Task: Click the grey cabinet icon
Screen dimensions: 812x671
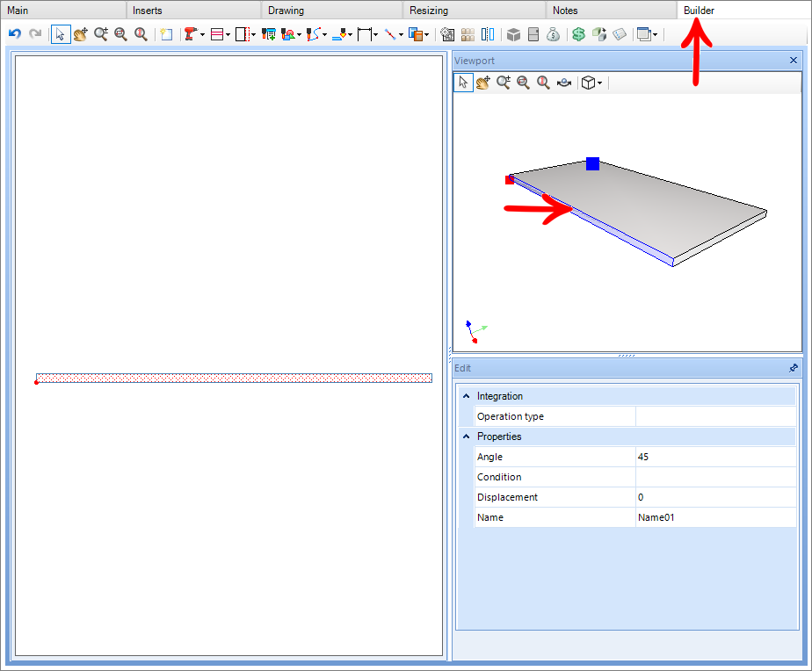Action: pyautogui.click(x=533, y=34)
